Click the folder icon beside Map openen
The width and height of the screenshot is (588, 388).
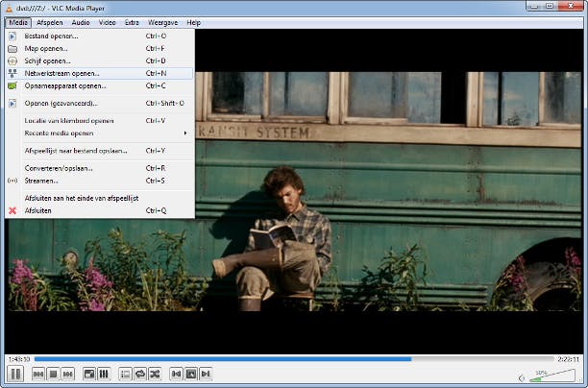(x=12, y=49)
